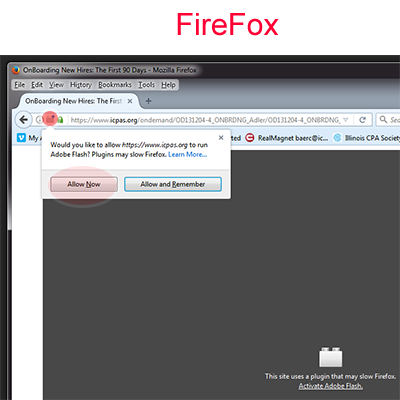
Task: Click the site info icon beside the back arrow
Action: (x=39, y=119)
